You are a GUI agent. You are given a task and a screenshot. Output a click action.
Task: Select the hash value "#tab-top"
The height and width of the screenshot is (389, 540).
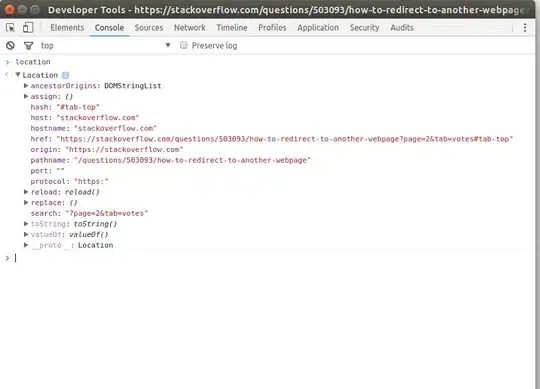(x=78, y=107)
